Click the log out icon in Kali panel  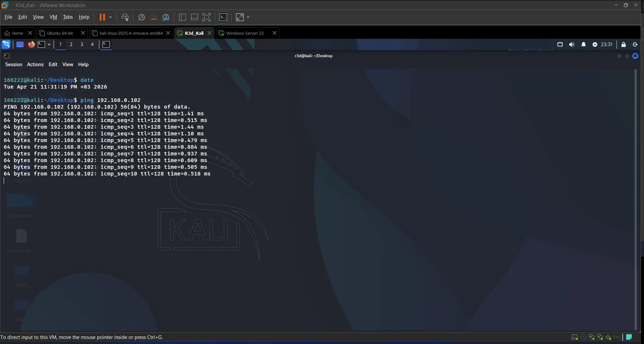(x=635, y=44)
